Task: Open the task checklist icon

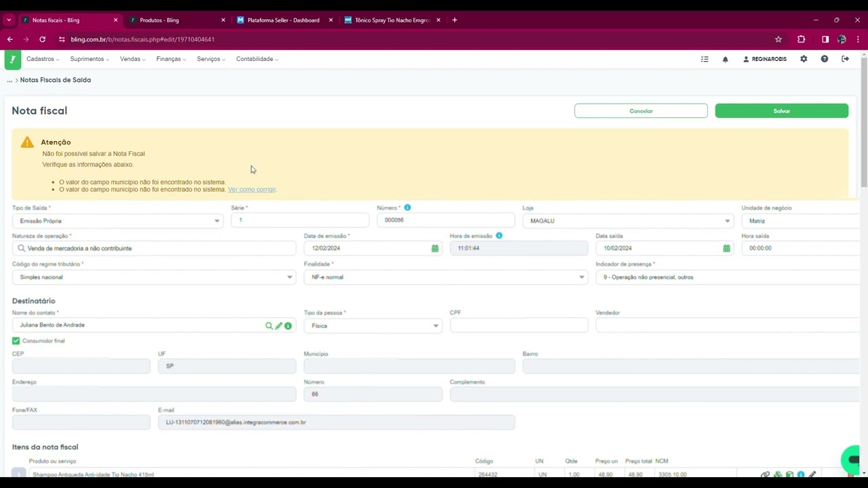Action: coord(705,59)
